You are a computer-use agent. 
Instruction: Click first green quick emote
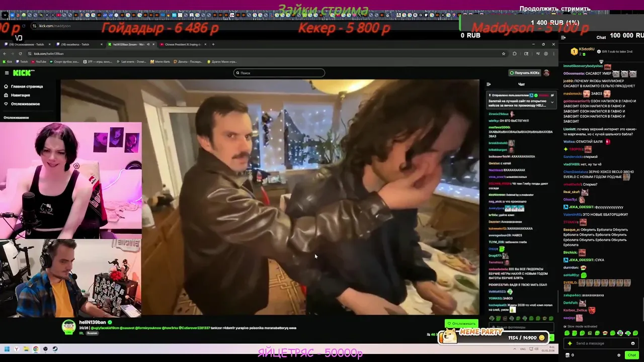pyautogui.click(x=567, y=333)
